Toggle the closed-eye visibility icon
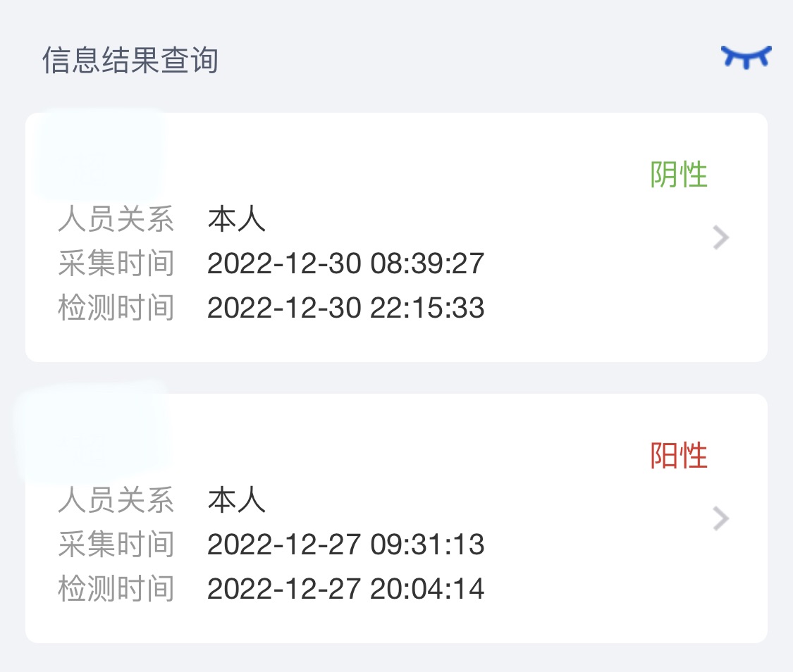 pyautogui.click(x=746, y=57)
